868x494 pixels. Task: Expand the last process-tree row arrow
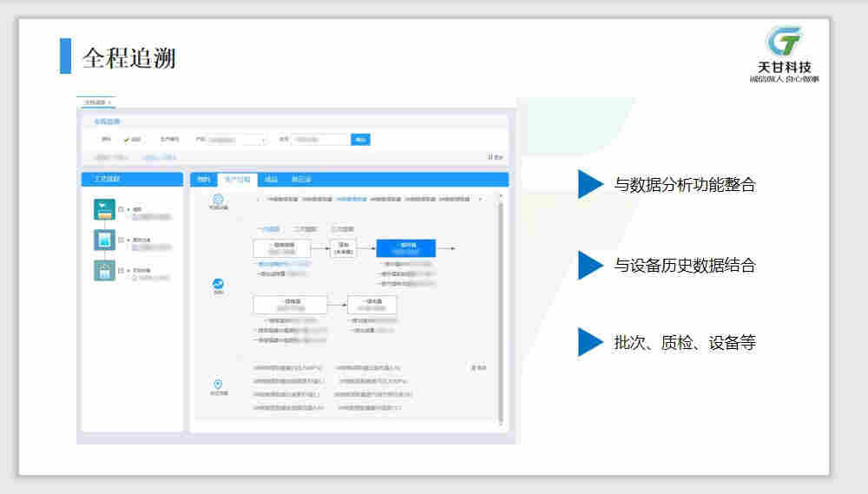[x=128, y=270]
